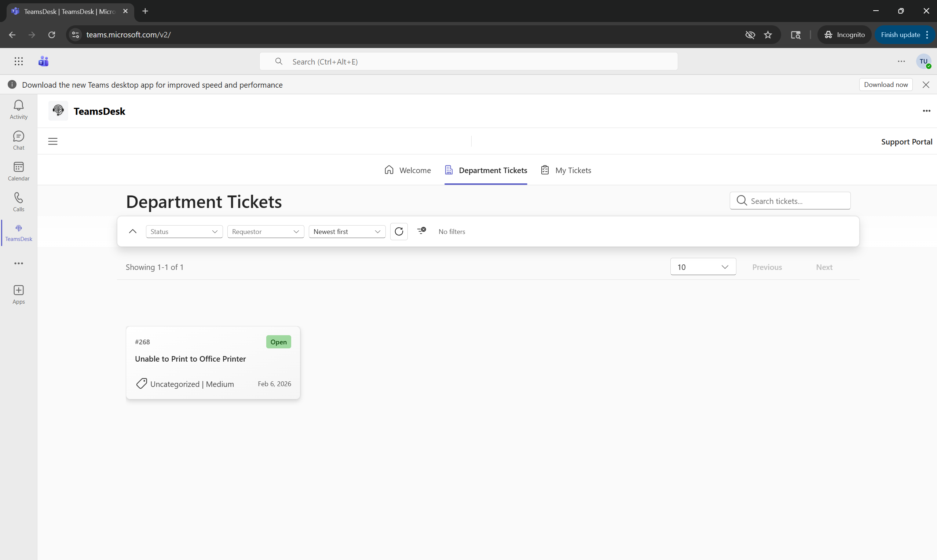Open the Calendar from the sidebar

click(x=18, y=171)
